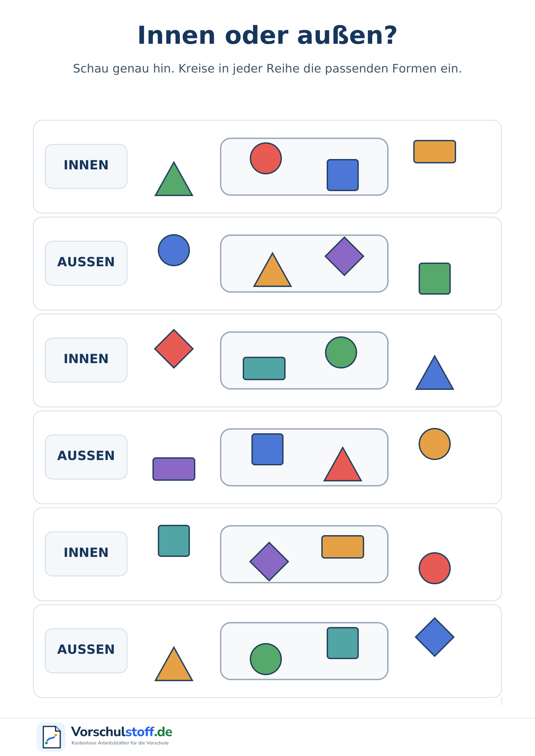Select the purple diamond in the second row
This screenshot has height=756, width=535.
pos(344,256)
